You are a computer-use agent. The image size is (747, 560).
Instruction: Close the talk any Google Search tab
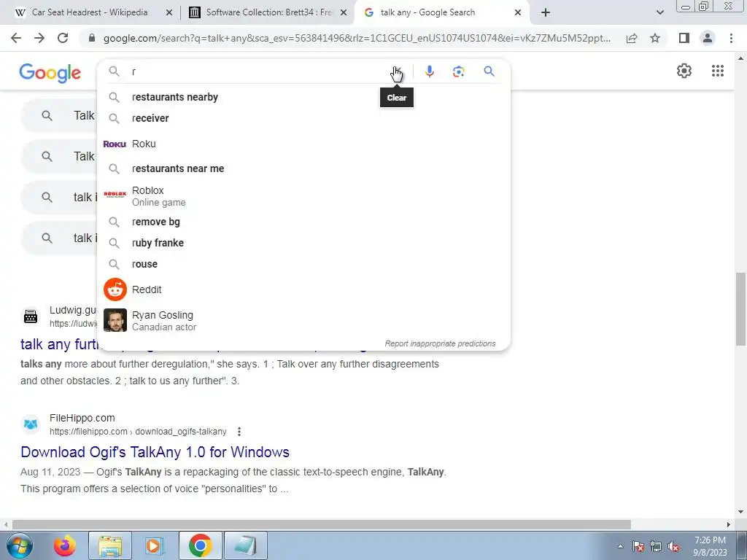coord(518,13)
